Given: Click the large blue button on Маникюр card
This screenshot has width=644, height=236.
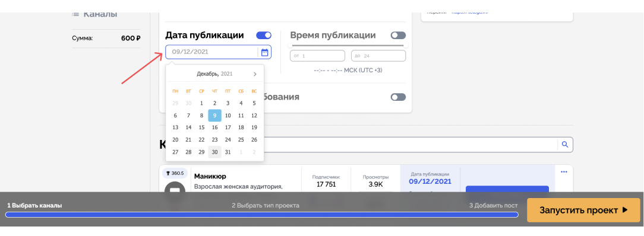Looking at the screenshot, I should pyautogui.click(x=507, y=189).
